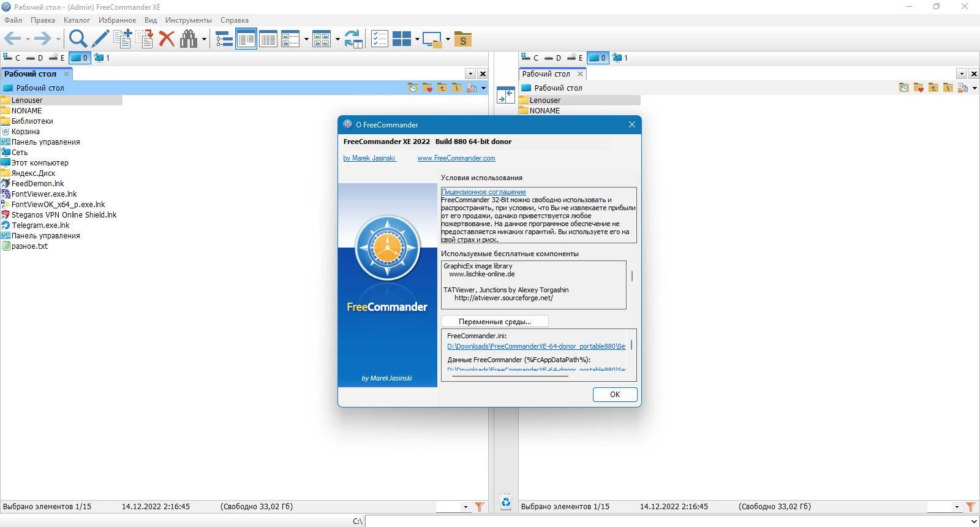Toggle left panel filter funnel icon
980x527 pixels.
click(480, 507)
